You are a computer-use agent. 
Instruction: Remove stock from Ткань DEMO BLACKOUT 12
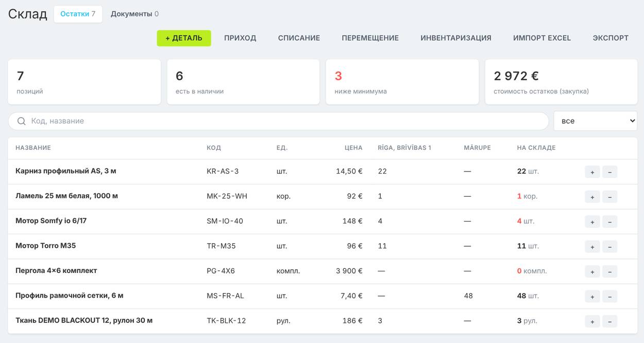point(609,321)
